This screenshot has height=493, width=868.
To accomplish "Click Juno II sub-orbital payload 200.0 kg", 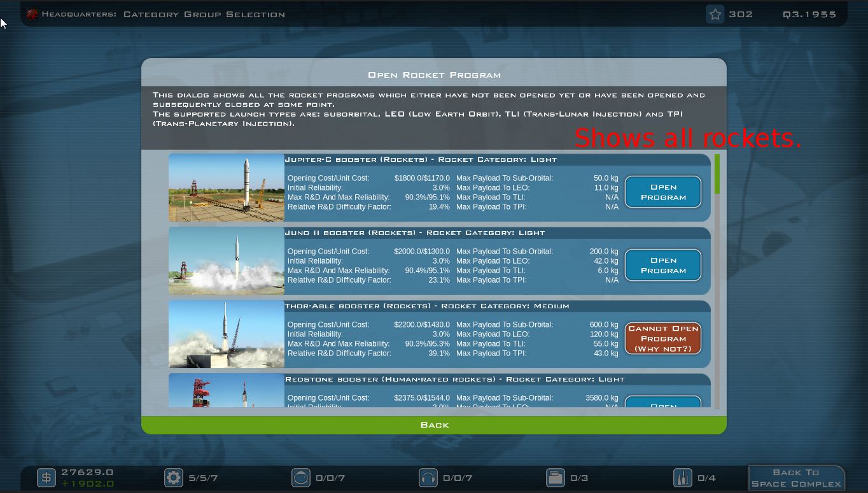I will (604, 252).
